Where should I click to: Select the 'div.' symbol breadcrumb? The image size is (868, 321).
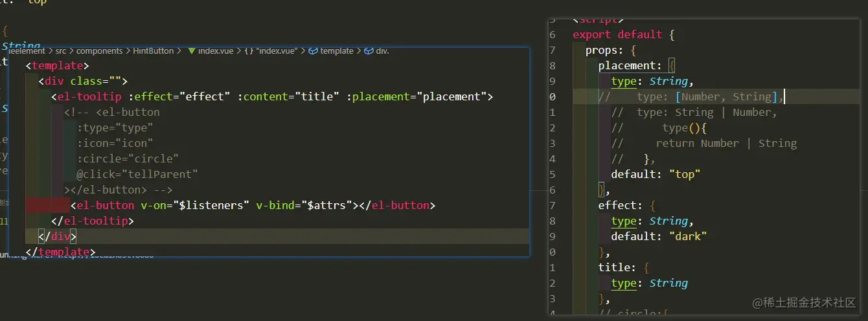click(x=376, y=50)
